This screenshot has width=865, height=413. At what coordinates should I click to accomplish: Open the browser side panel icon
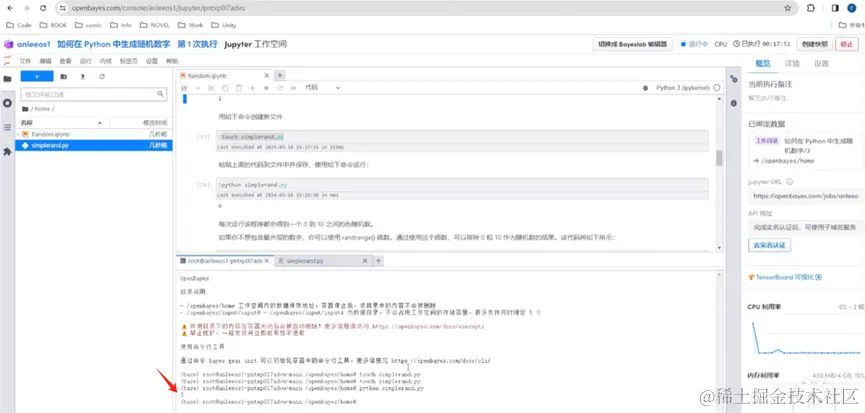835,8
